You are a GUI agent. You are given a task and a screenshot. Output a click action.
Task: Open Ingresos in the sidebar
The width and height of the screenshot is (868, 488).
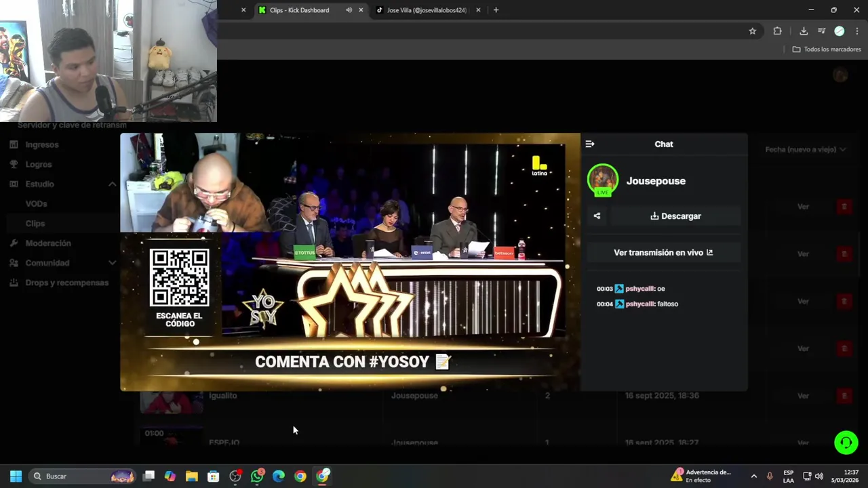[42, 144]
